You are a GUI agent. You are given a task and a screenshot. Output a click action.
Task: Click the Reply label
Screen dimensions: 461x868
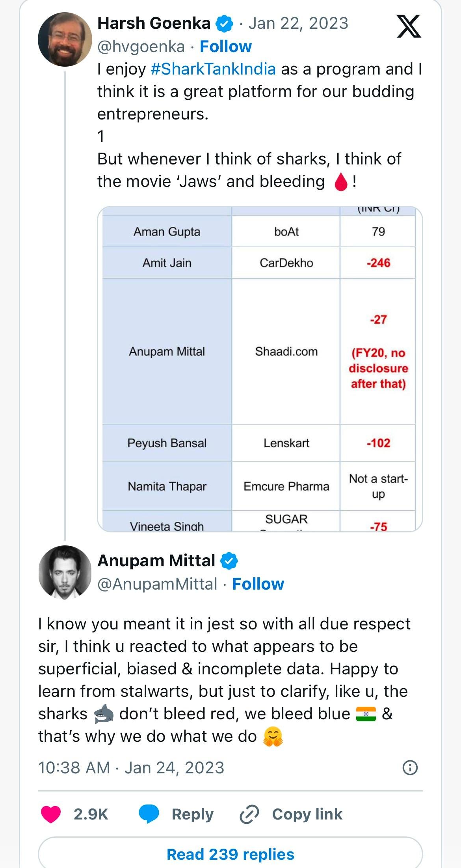(x=193, y=814)
